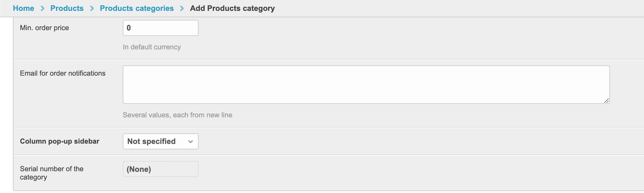Click the Several values hint text
Image resolution: width=644 pixels, height=193 pixels.
[177, 115]
